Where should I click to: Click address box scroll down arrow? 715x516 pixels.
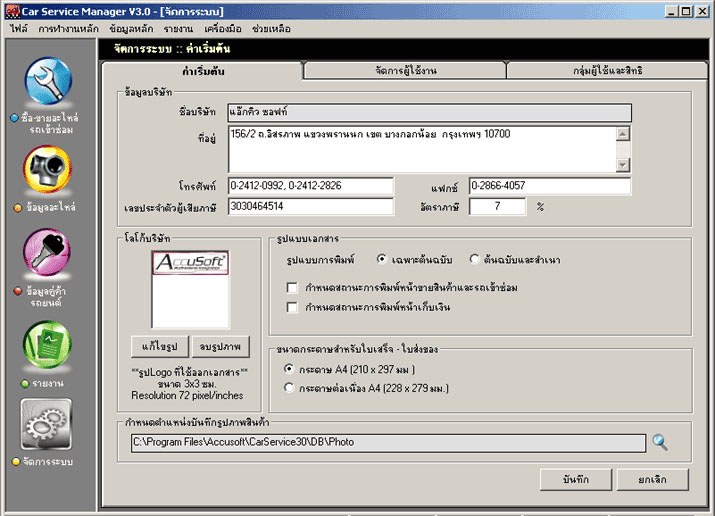(x=622, y=165)
